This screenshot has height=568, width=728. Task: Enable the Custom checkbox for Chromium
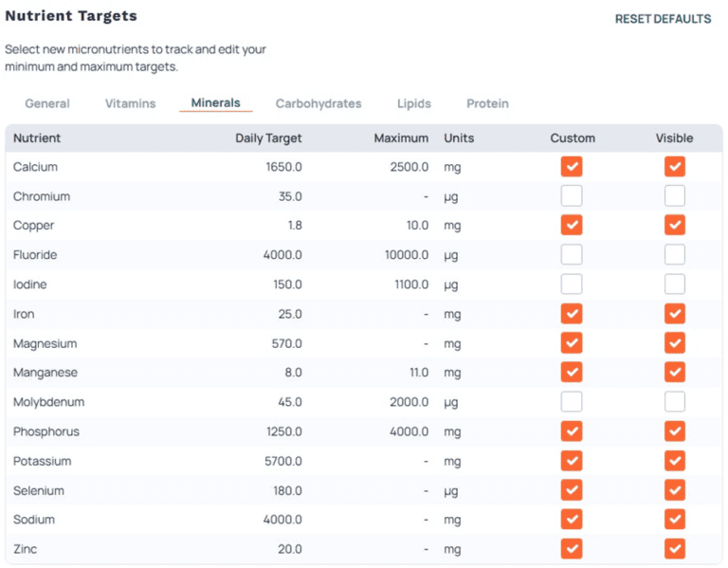click(572, 196)
